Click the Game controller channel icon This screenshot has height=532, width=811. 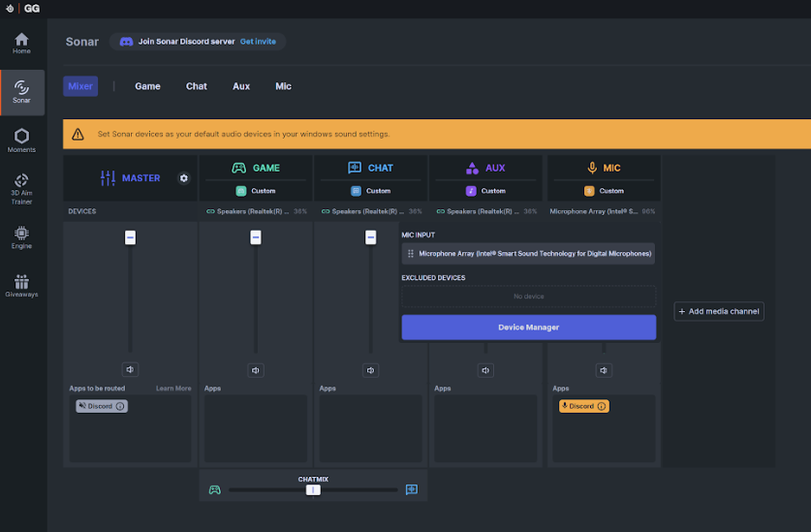(238, 168)
